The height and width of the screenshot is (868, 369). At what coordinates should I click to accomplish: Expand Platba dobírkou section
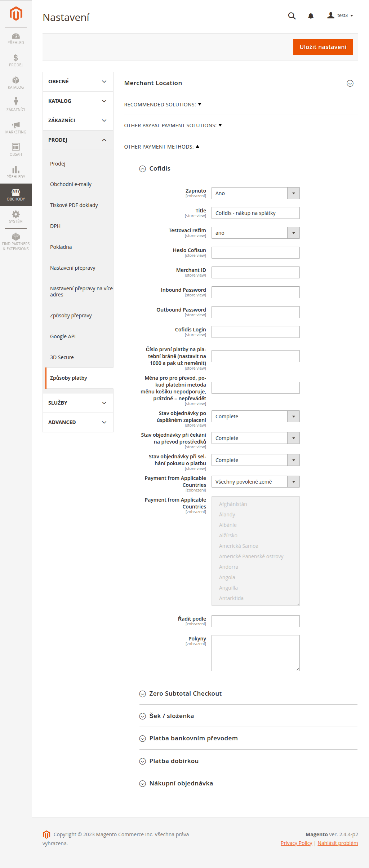pyautogui.click(x=143, y=761)
